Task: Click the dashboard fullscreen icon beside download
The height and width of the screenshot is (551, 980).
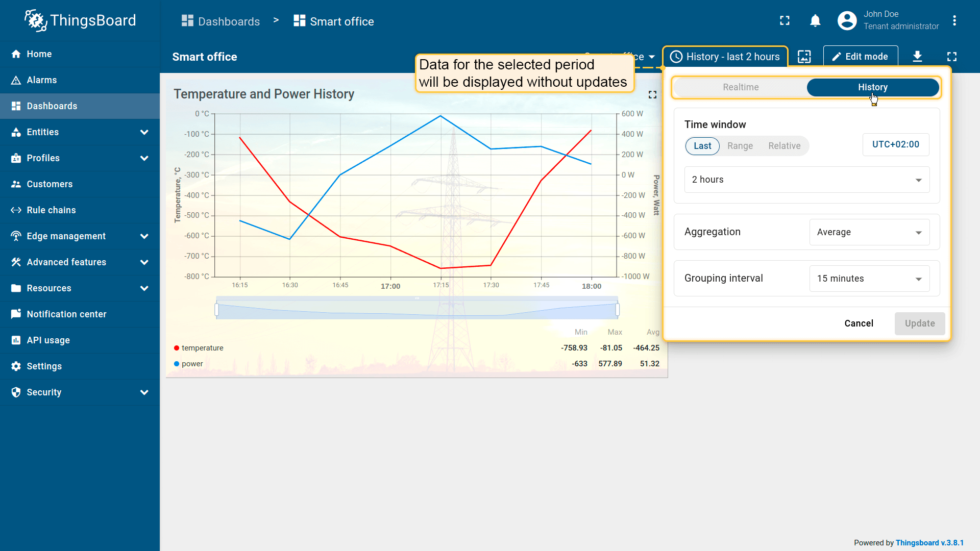Action: (952, 57)
